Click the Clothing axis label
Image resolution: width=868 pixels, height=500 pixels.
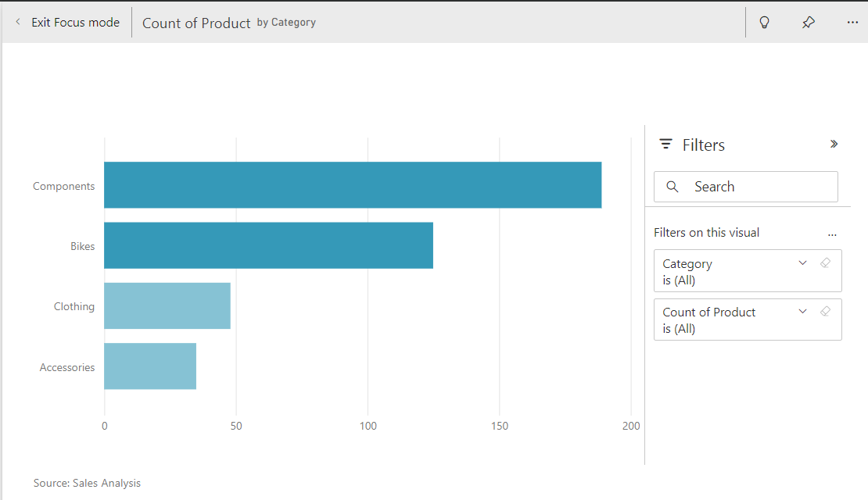[x=74, y=307]
